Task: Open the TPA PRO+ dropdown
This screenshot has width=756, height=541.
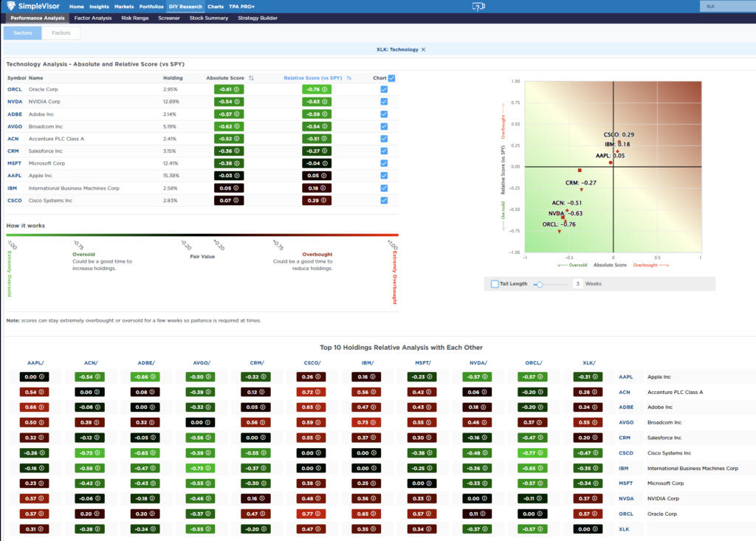Action: 244,6
